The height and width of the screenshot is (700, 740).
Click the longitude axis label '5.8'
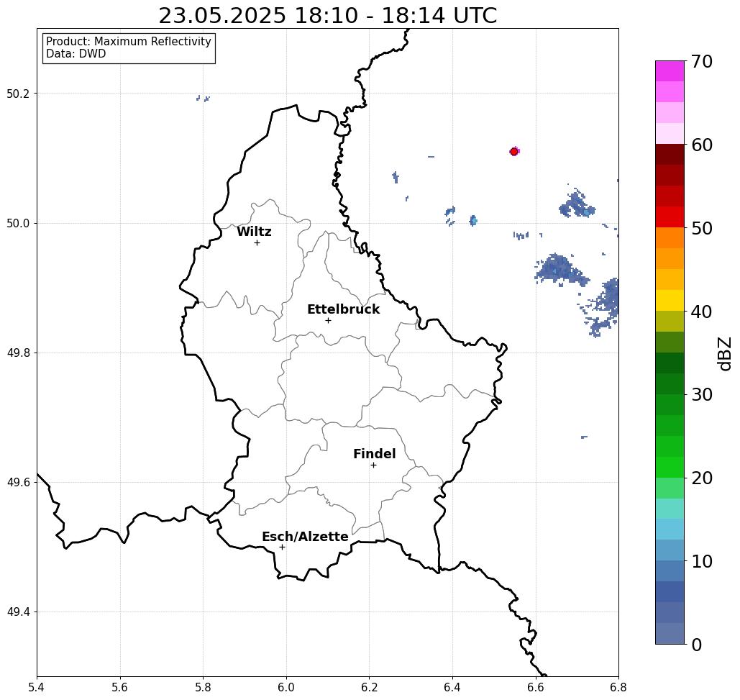click(x=203, y=687)
